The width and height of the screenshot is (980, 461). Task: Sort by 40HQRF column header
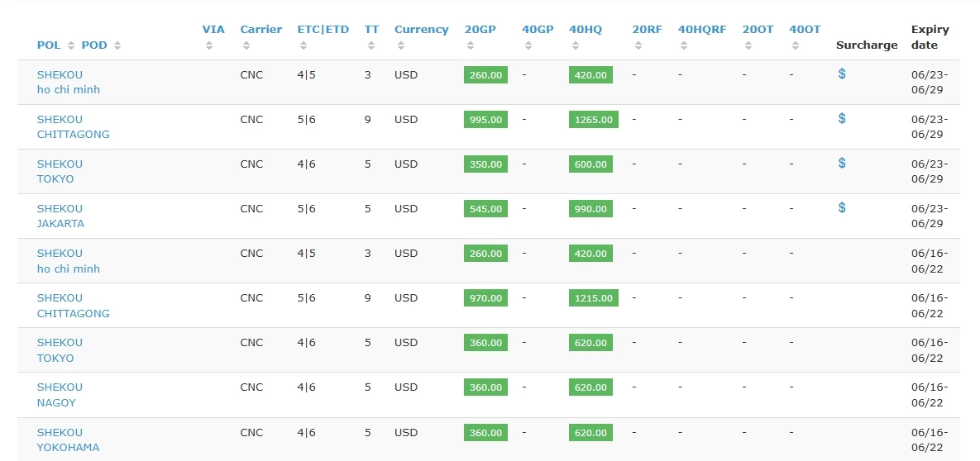pyautogui.click(x=702, y=30)
